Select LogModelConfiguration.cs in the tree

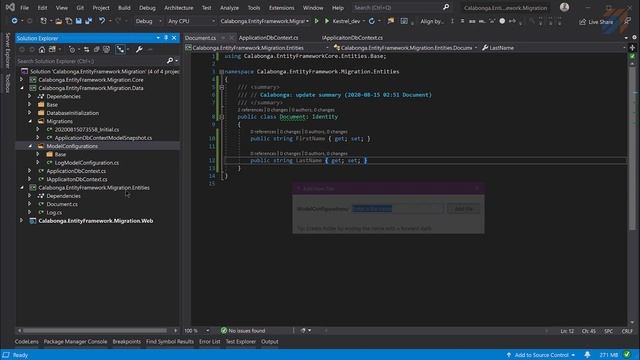pyautogui.click(x=87, y=162)
